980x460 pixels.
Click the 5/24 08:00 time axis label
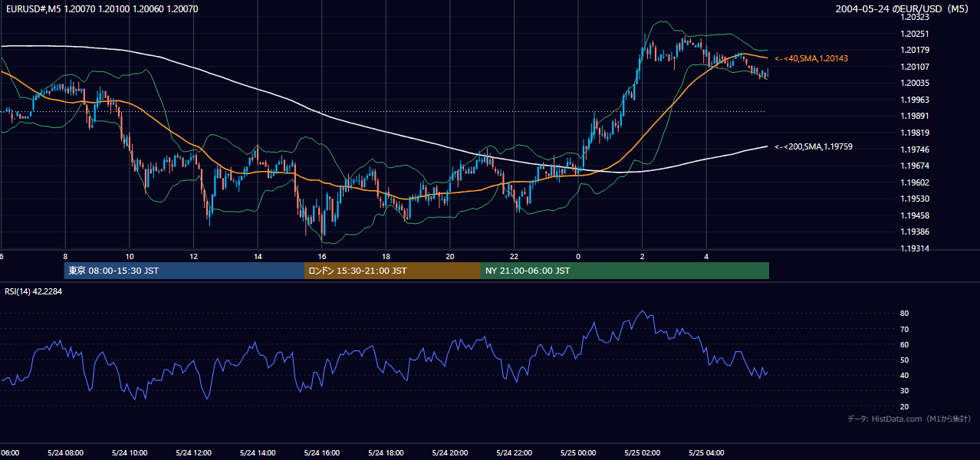tap(65, 452)
